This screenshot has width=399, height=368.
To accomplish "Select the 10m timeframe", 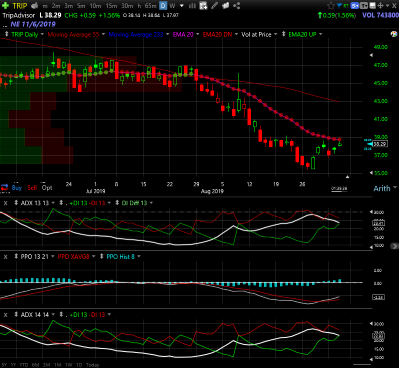I will (95, 6).
